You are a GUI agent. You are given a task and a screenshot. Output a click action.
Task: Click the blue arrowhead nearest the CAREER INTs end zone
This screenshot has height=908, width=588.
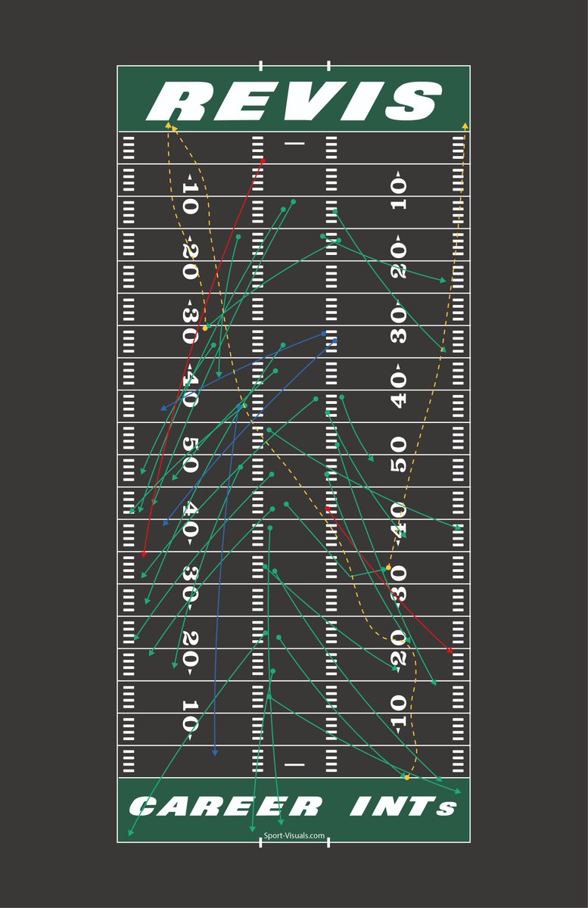[215, 752]
